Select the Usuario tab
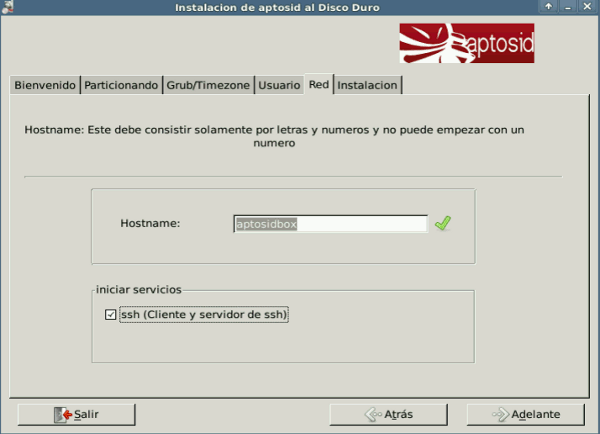 coord(279,86)
